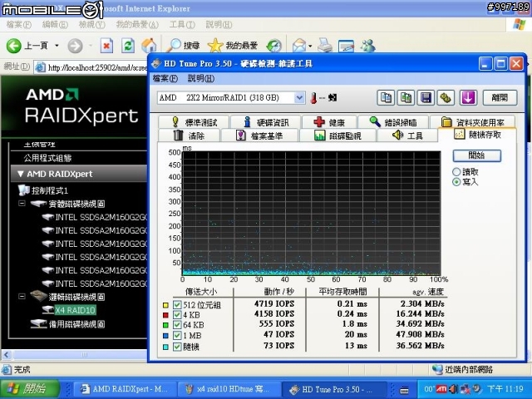Open the Disk Info tab in HD Tune
This screenshot has height=399, width=532.
(x=266, y=122)
